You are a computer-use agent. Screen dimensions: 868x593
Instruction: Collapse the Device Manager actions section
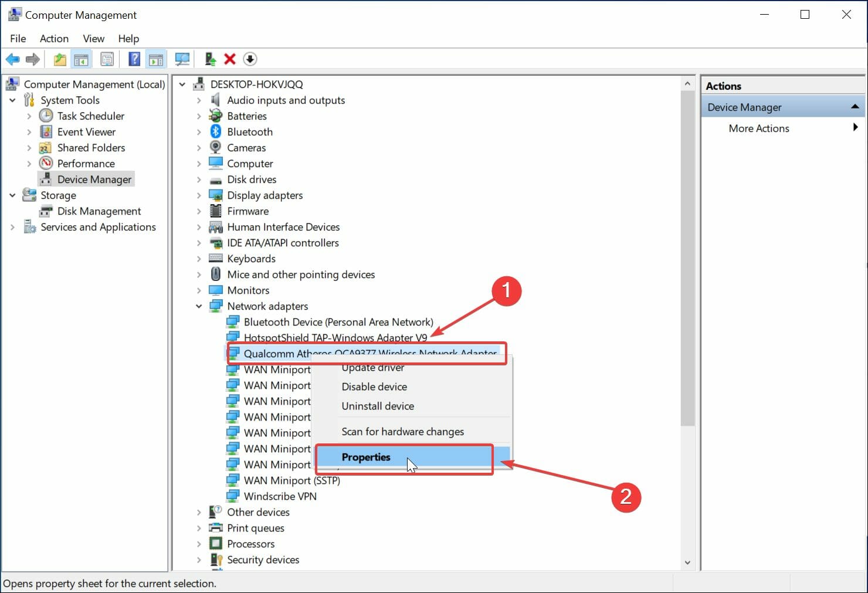tap(855, 107)
